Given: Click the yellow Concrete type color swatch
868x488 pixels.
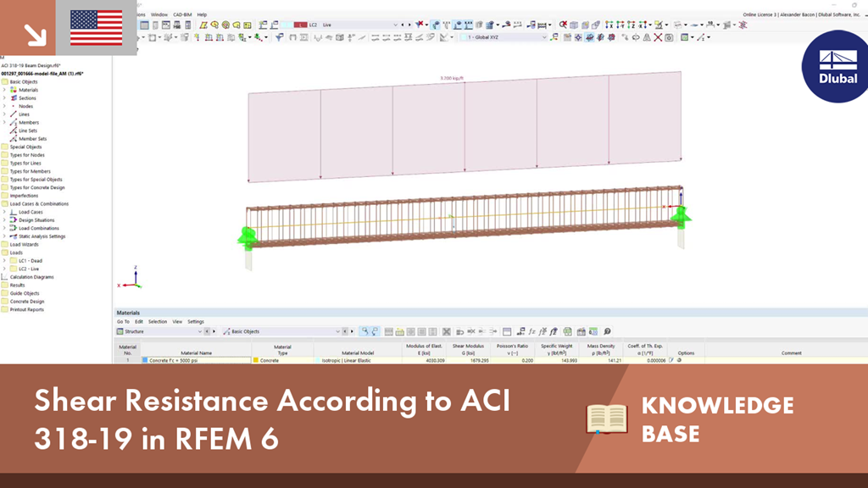Looking at the screenshot, I should tap(256, 360).
